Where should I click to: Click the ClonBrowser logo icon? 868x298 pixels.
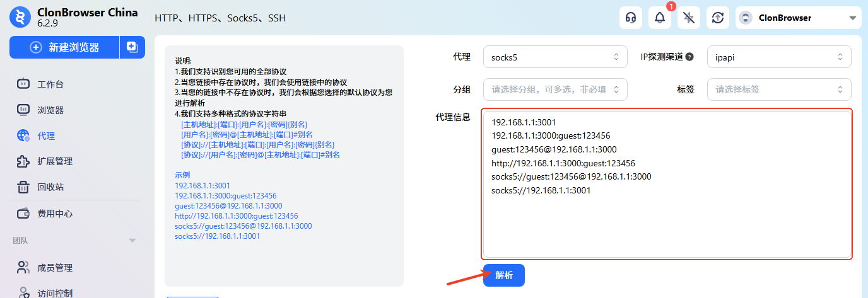(x=19, y=18)
